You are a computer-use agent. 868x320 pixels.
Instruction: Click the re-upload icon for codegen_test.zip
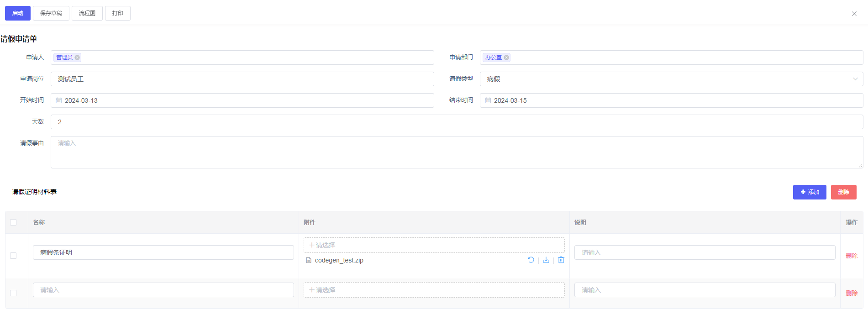[531, 260]
